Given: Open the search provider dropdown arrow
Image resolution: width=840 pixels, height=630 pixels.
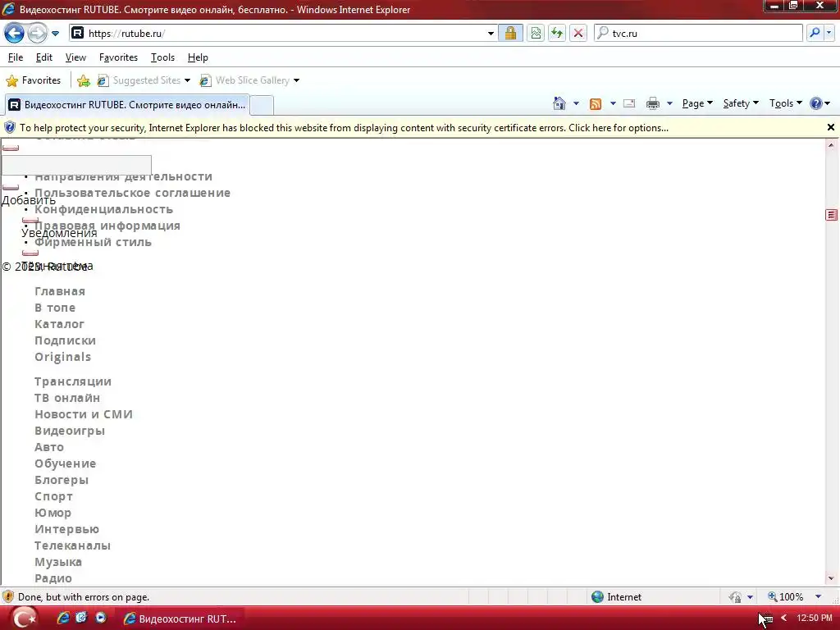Looking at the screenshot, I should point(829,33).
